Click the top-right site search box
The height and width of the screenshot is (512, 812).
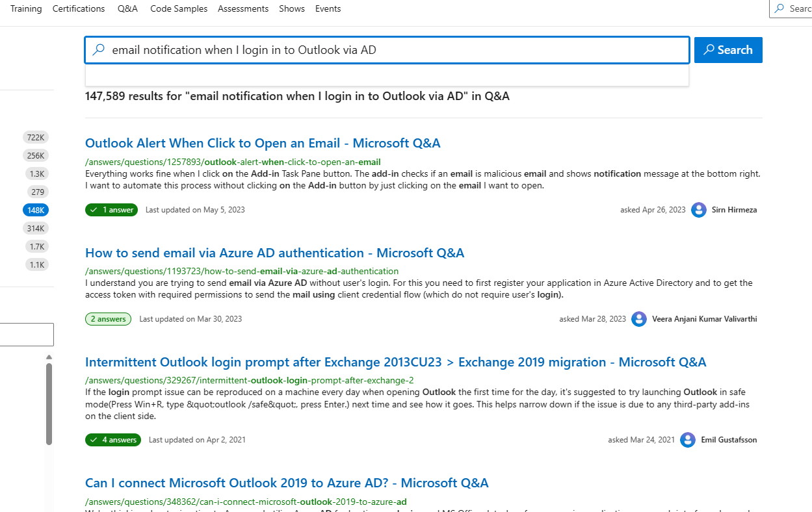click(791, 8)
